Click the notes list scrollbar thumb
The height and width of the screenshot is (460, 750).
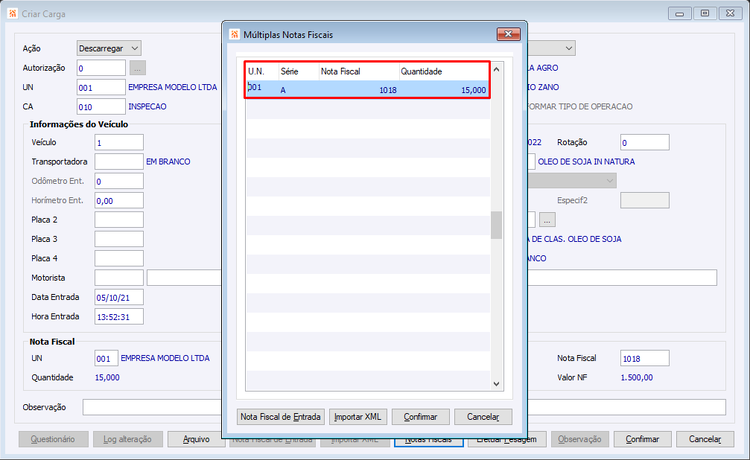pyautogui.click(x=496, y=225)
